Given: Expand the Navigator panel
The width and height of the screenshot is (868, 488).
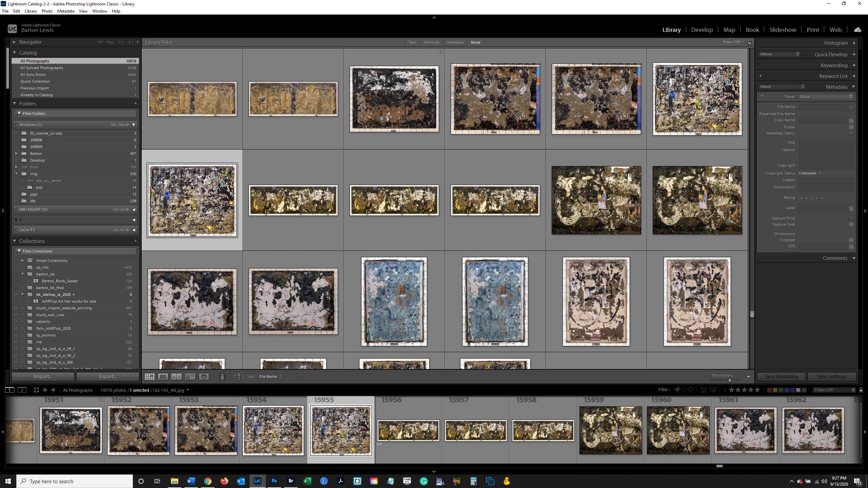Looking at the screenshot, I should point(15,42).
